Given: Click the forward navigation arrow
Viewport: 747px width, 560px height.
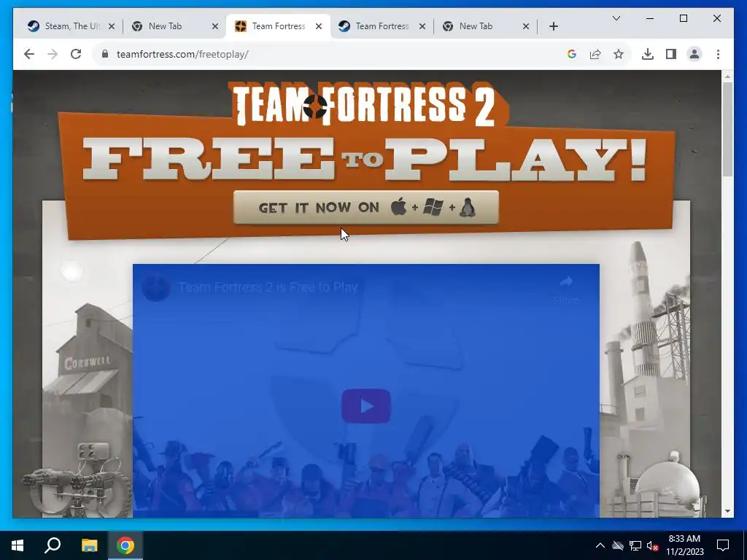Looking at the screenshot, I should [x=53, y=54].
